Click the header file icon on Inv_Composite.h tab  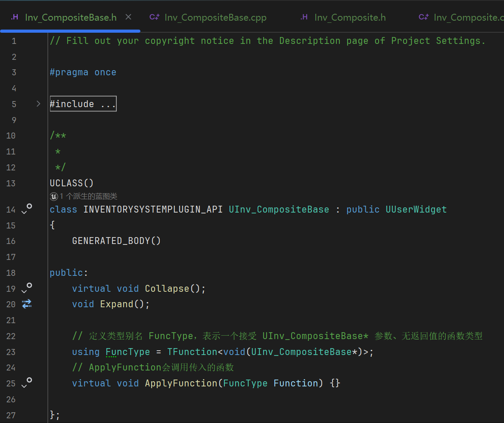(x=304, y=17)
